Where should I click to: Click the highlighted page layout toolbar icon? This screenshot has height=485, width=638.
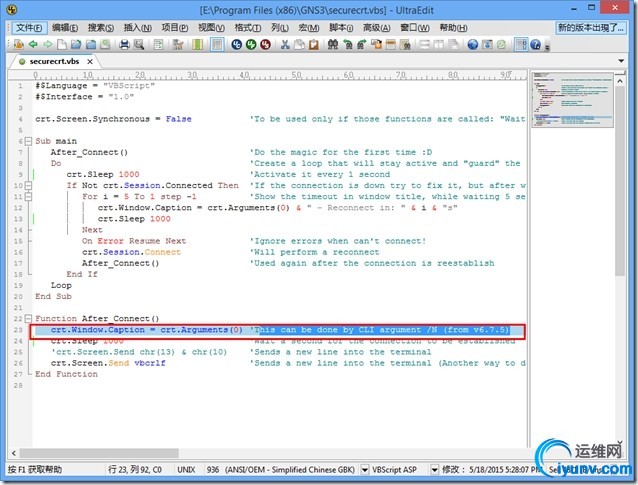click(x=217, y=44)
